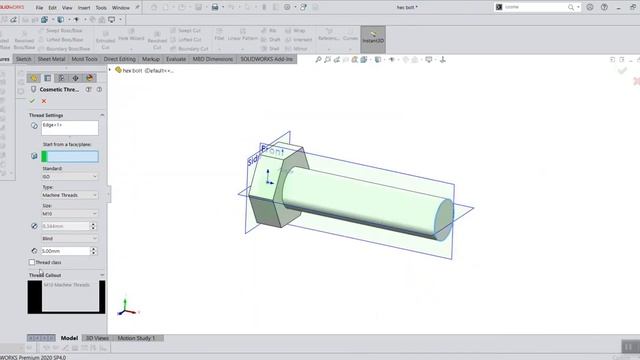Image resolution: width=640 pixels, height=360 pixels.
Task: Click the search commands input box
Action: click(535, 7)
